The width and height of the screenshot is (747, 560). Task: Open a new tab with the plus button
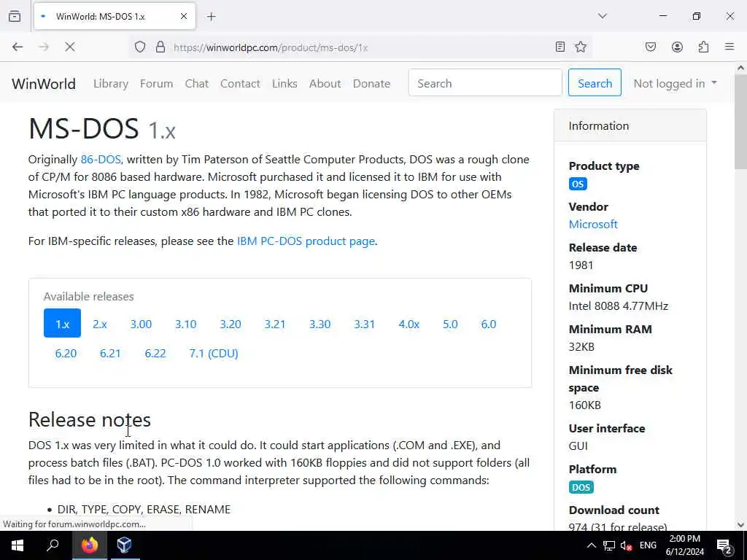tap(212, 17)
